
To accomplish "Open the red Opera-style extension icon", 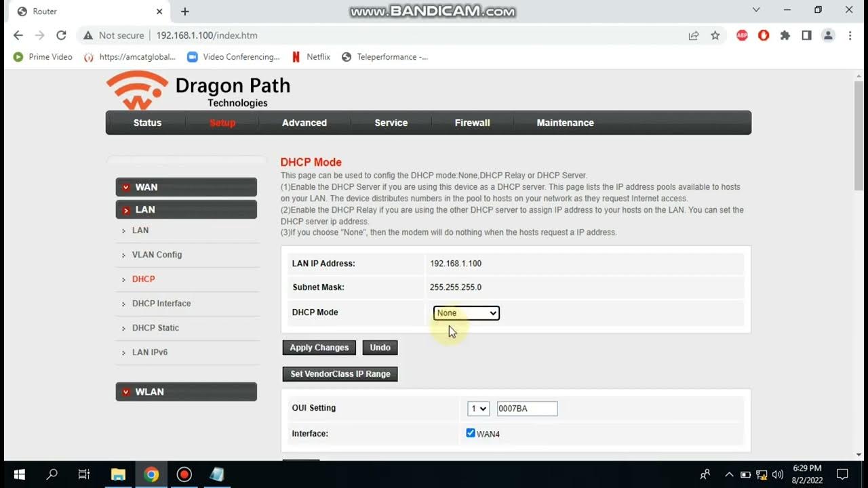I will coord(764,35).
